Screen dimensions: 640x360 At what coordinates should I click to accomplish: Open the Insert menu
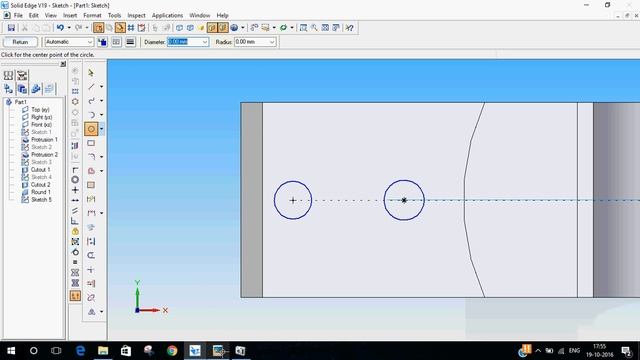[70, 16]
